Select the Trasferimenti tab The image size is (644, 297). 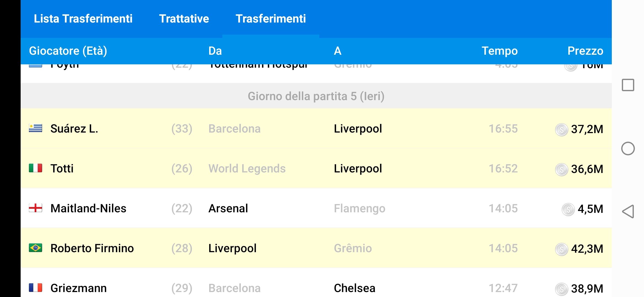[271, 19]
